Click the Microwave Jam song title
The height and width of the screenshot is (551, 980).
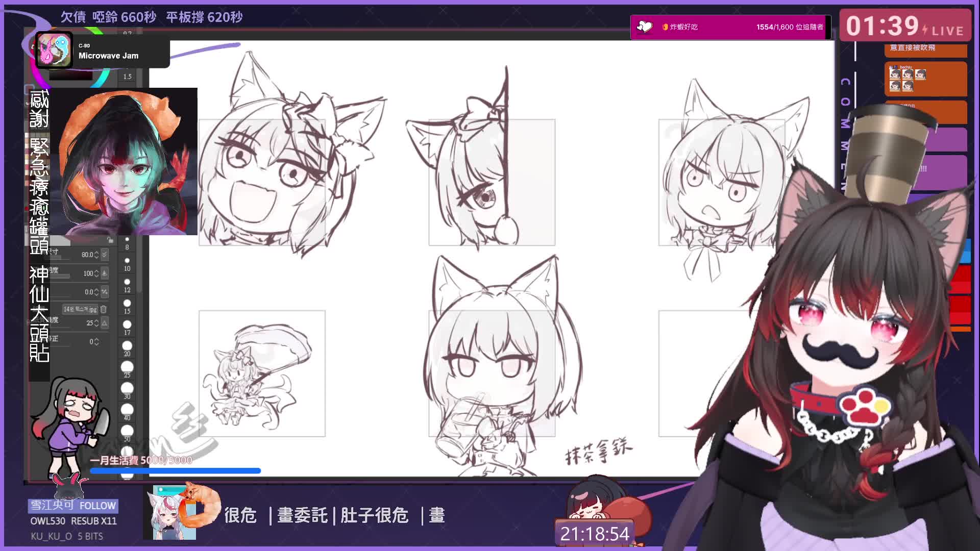[108, 56]
